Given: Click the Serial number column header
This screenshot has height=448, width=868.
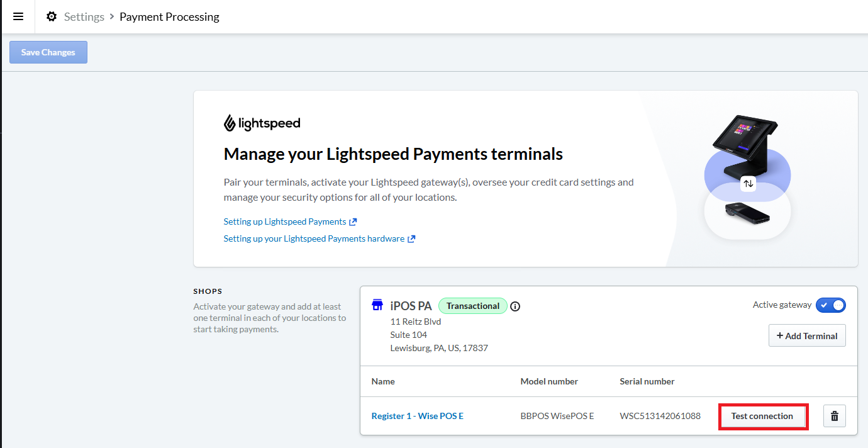Looking at the screenshot, I should tap(647, 381).
